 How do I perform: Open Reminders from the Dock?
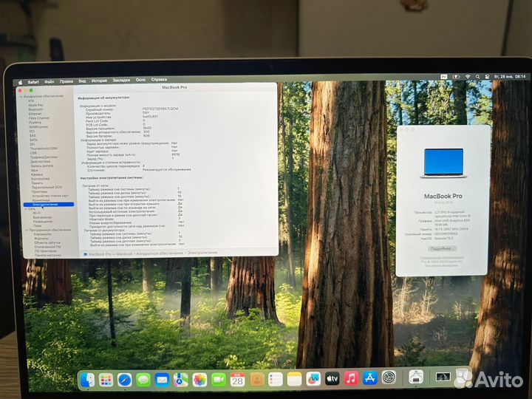(x=276, y=379)
